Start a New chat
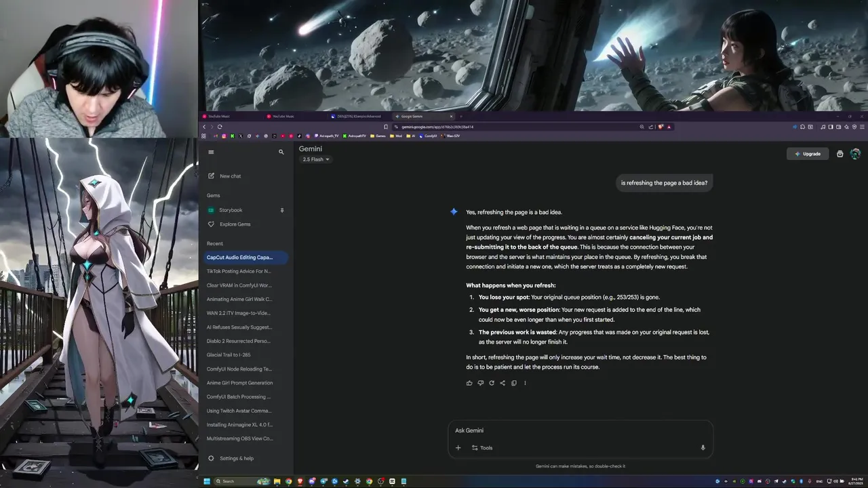The height and width of the screenshot is (488, 868). pyautogui.click(x=224, y=176)
